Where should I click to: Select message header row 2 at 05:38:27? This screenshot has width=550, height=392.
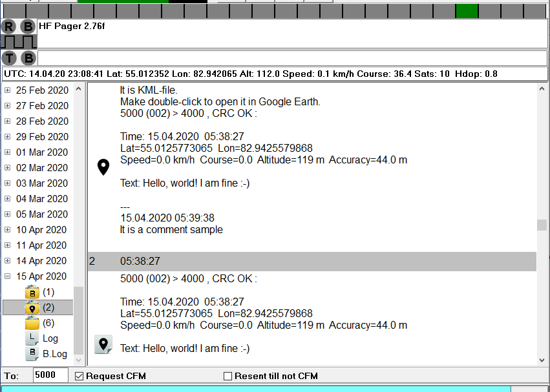pos(312,262)
